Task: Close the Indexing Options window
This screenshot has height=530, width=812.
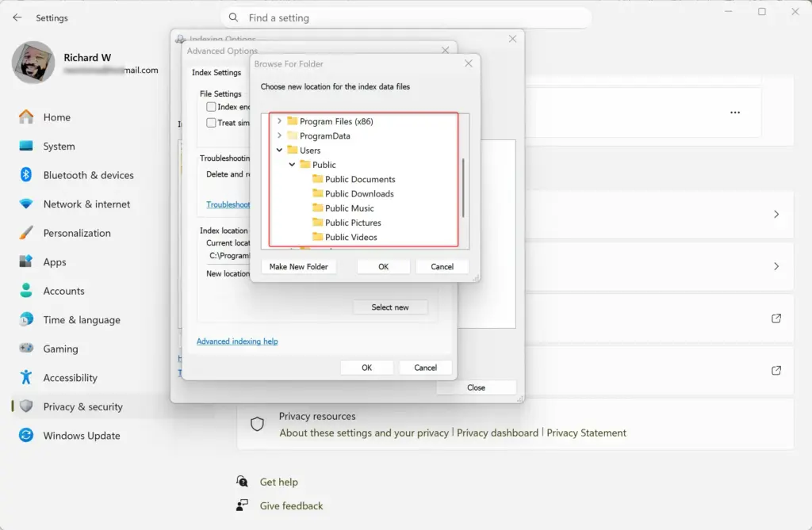Action: [x=512, y=39]
